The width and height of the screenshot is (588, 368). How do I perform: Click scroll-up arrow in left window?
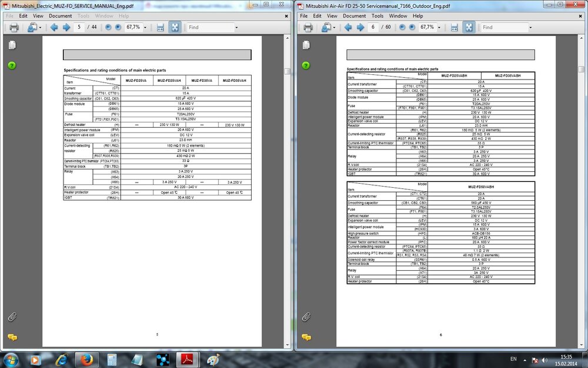point(288,38)
